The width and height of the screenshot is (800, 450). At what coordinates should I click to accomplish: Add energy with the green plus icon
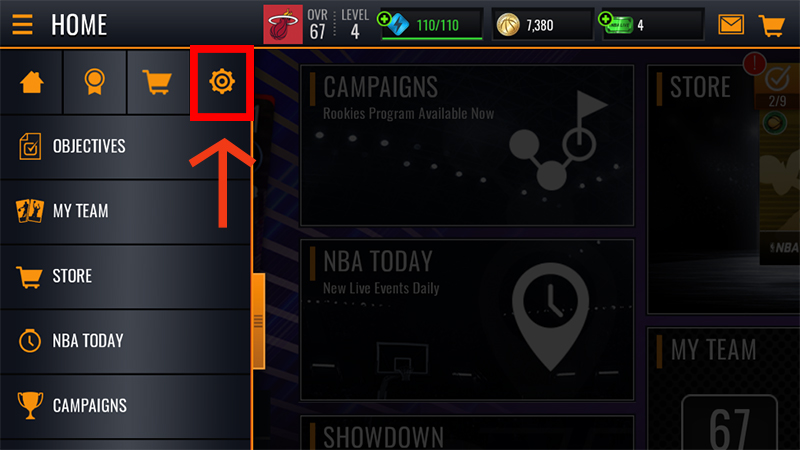click(x=384, y=19)
